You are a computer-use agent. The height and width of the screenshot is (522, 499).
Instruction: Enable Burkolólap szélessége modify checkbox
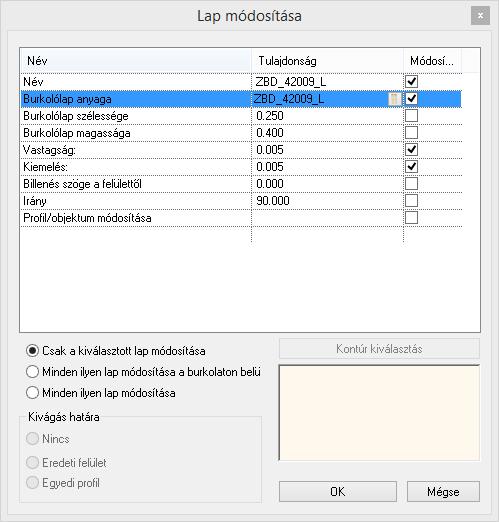pyautogui.click(x=411, y=116)
